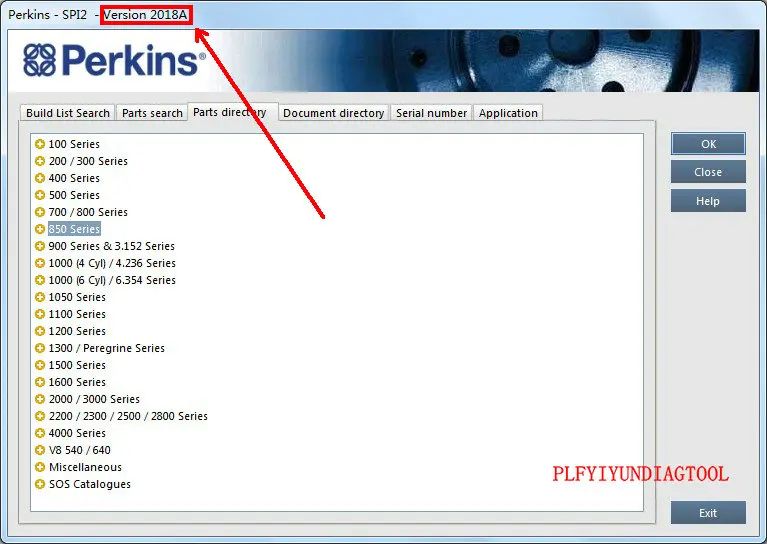Select the '1200 Series' label
Image resolution: width=767 pixels, height=544 pixels.
pyautogui.click(x=77, y=331)
